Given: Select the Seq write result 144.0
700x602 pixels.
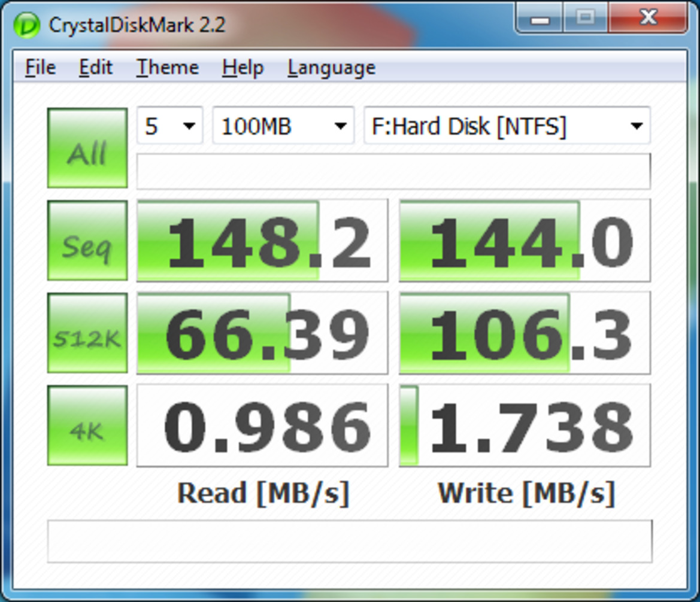Looking at the screenshot, I should (x=525, y=241).
